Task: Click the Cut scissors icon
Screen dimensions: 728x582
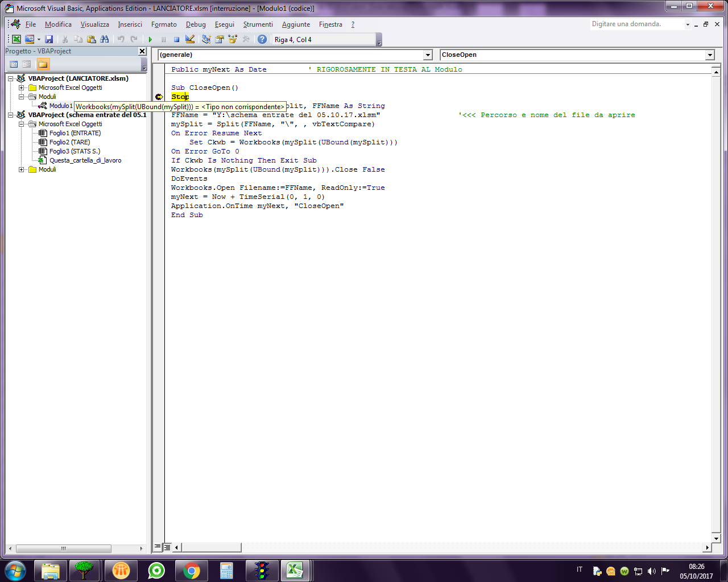Action: coord(65,39)
